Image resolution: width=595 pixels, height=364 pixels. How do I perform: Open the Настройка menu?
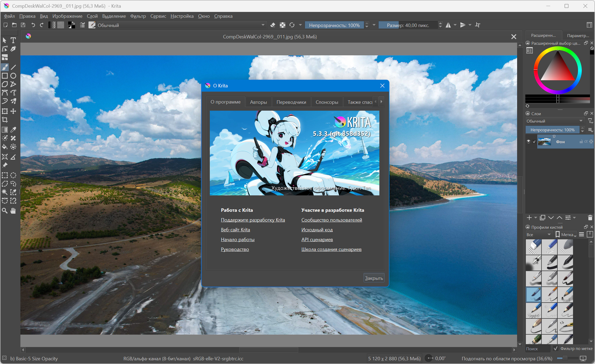[x=182, y=16]
